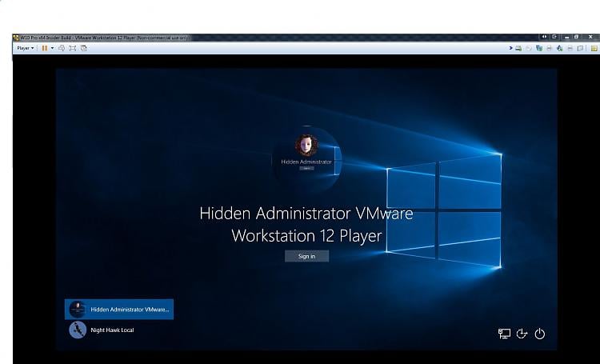Send Ctrl+Alt+Del to the virtual machine
The image size is (600, 364).
[x=62, y=48]
